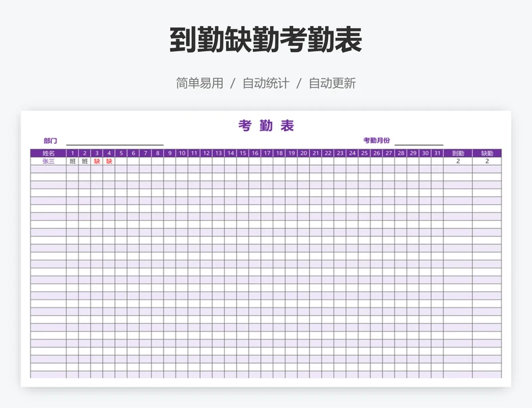The width and height of the screenshot is (532, 408).
Task: Click the purple 考勤表 sheet title
Action: pos(266,126)
